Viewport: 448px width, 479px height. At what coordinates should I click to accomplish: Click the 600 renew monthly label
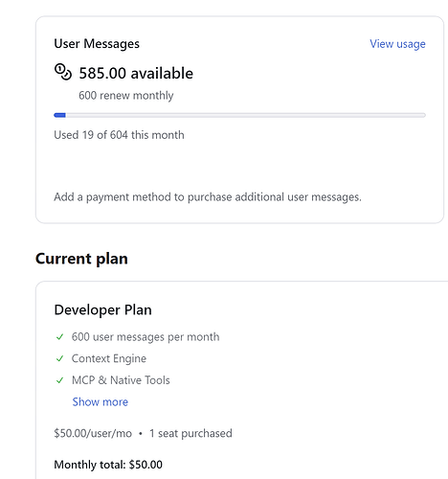(x=126, y=96)
